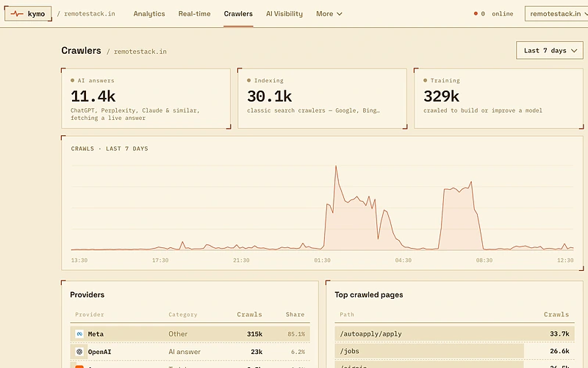Open the AI answers 11.4k card
This screenshot has height=368, width=588.
pos(146,99)
